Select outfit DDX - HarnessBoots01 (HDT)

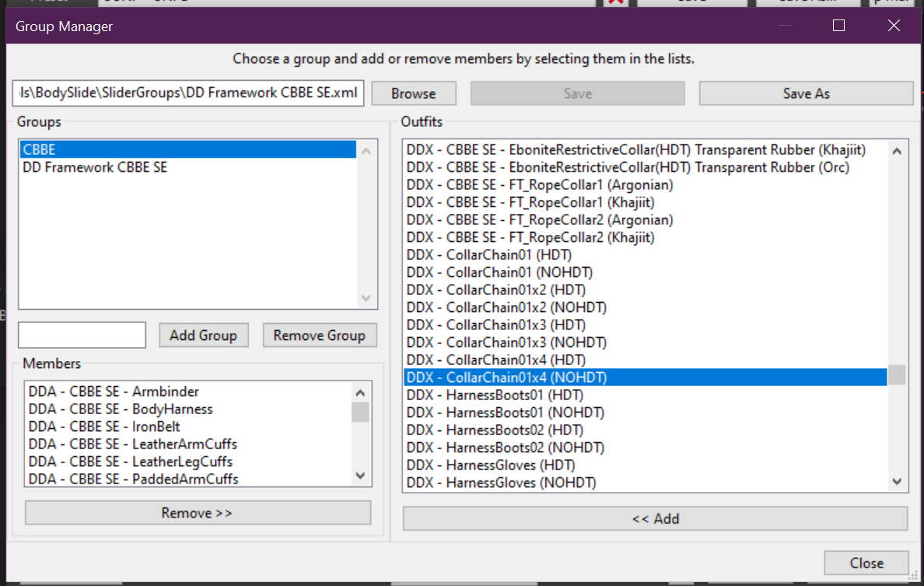[x=646, y=395]
